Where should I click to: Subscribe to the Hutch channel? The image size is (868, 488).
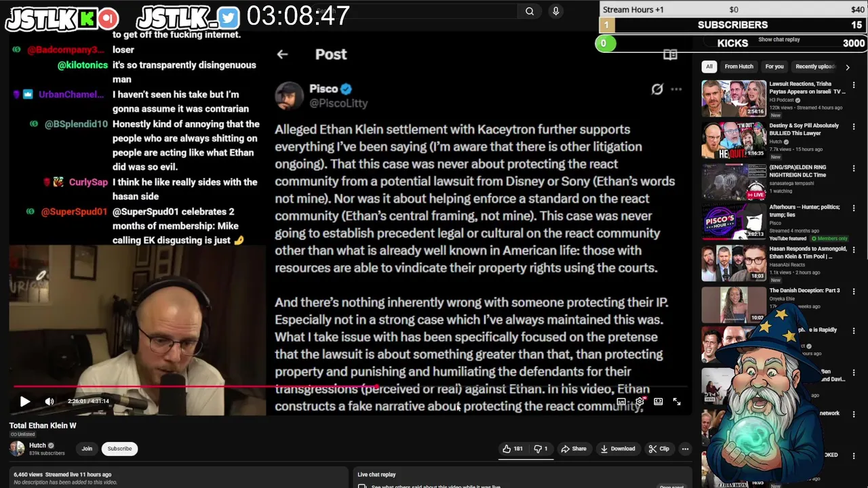point(119,449)
